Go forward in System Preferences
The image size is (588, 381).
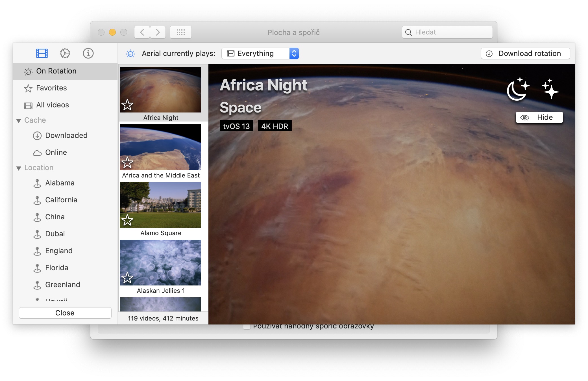click(x=158, y=32)
